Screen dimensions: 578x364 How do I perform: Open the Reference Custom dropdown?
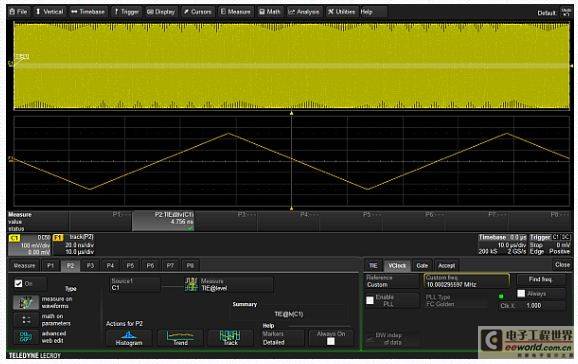pyautogui.click(x=392, y=281)
